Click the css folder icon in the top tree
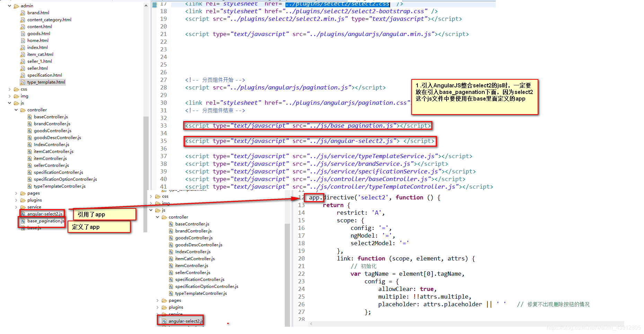The width and height of the screenshot is (644, 334). point(16,89)
